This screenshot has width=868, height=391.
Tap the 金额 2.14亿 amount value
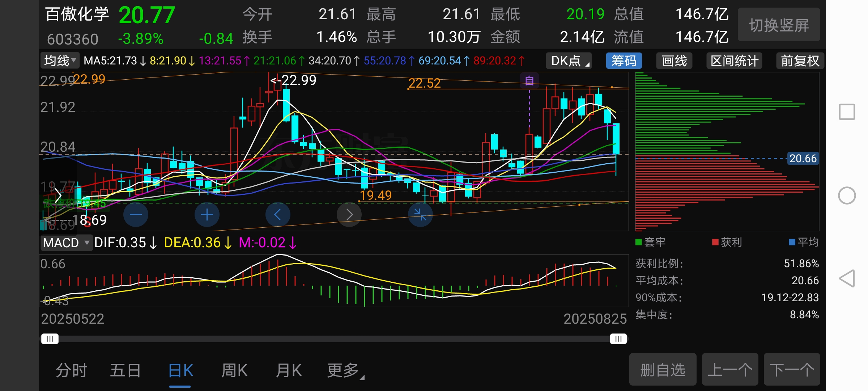click(x=582, y=37)
